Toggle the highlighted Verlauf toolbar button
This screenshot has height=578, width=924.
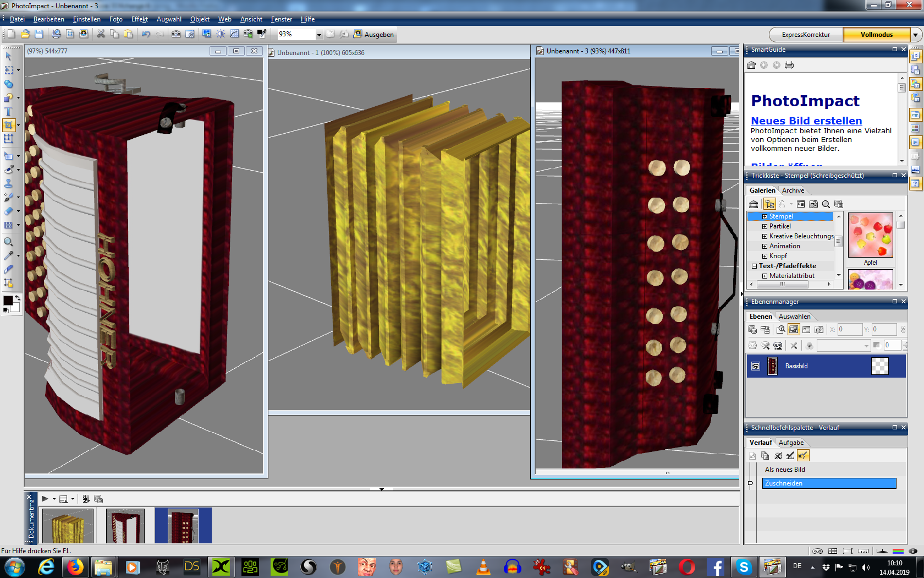tap(803, 456)
